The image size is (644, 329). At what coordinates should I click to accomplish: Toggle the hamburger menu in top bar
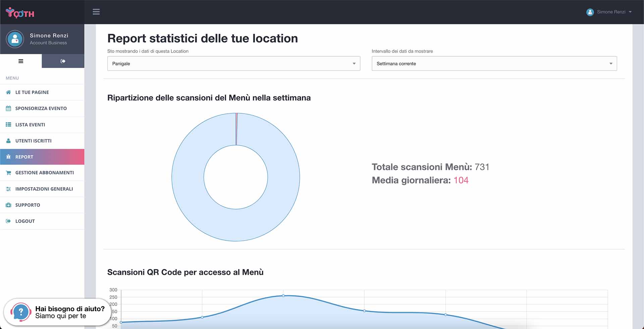pos(96,12)
